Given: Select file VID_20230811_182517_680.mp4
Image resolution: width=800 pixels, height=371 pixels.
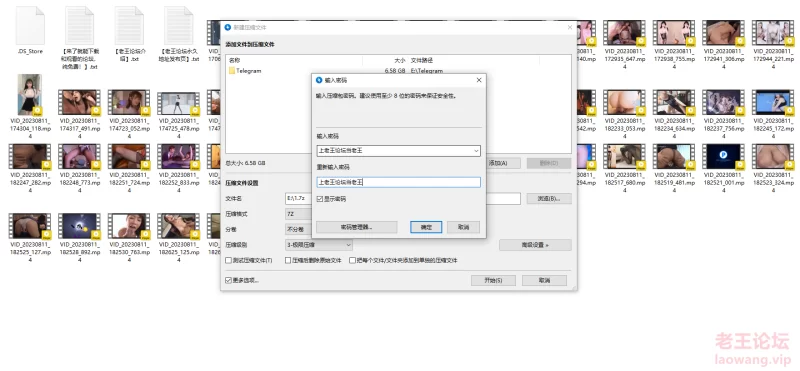Looking at the screenshot, I should click(624, 157).
